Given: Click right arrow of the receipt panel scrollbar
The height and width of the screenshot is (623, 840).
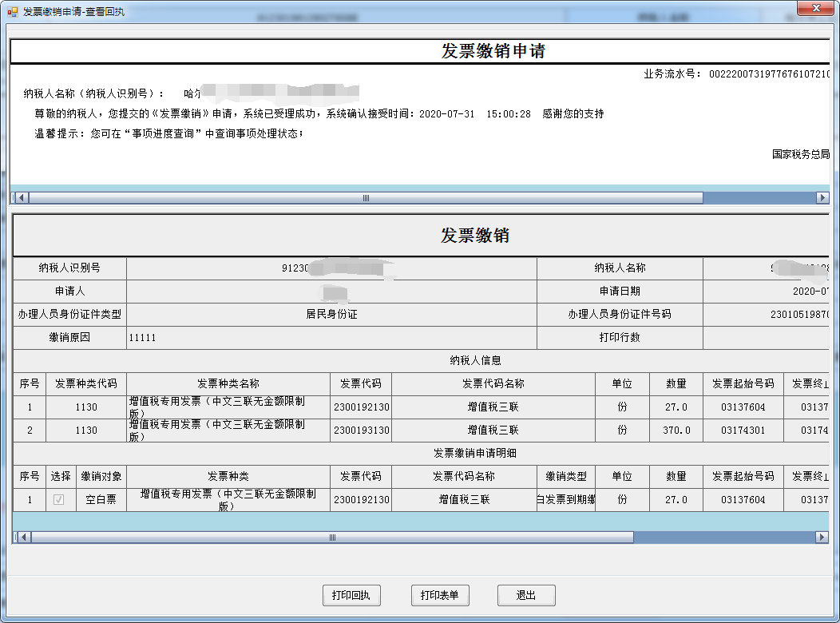Looking at the screenshot, I should [822, 197].
